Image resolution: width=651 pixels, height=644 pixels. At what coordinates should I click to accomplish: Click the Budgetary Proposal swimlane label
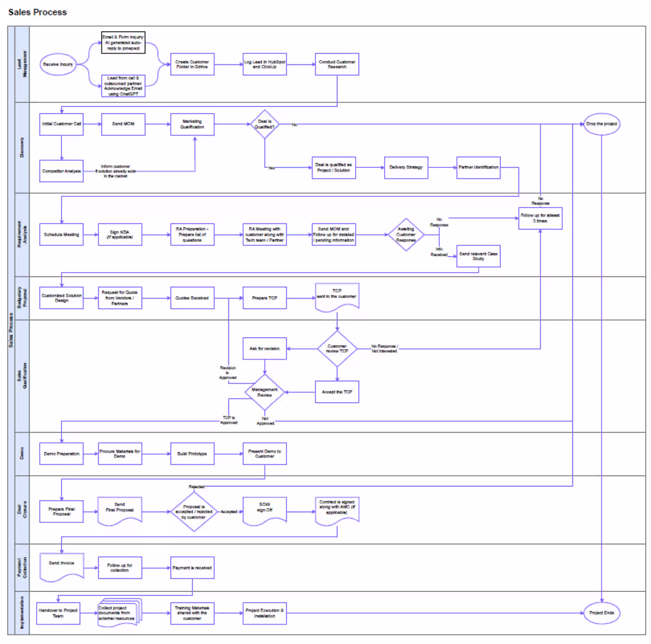tap(22, 297)
